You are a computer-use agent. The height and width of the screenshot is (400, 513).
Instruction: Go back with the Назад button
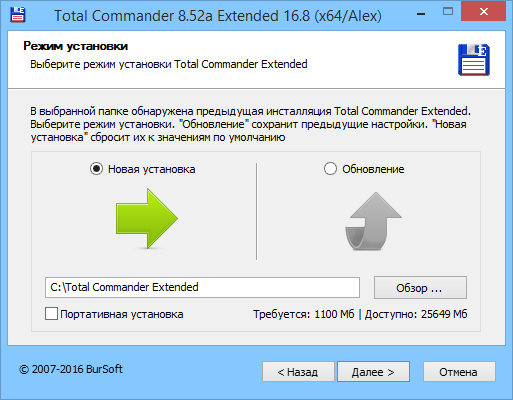click(x=298, y=372)
